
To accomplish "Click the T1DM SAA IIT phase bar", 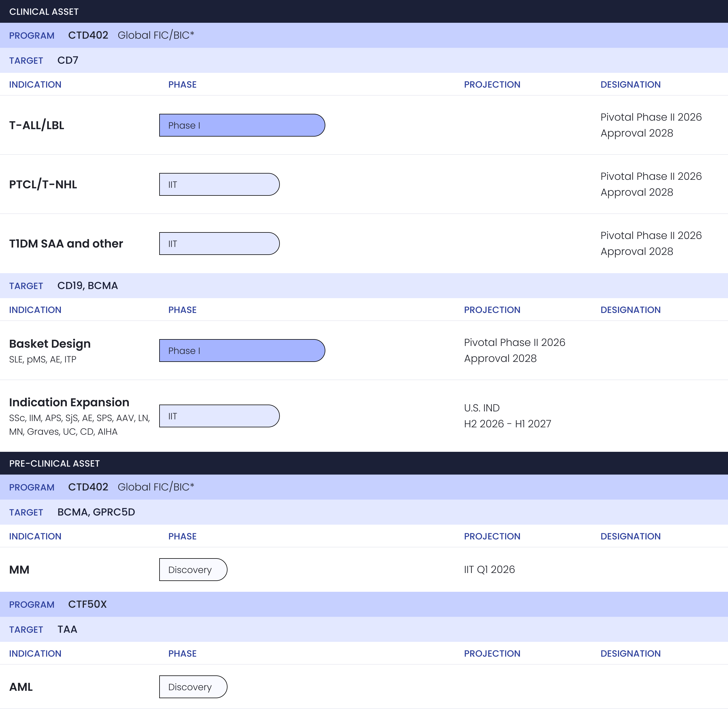I will [x=219, y=244].
